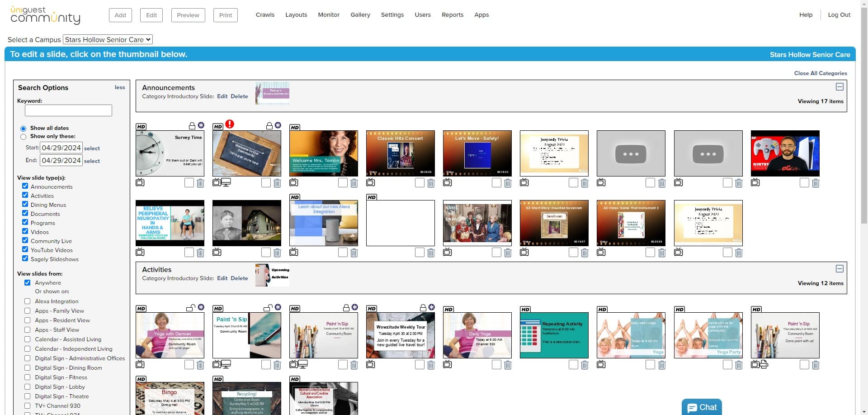
Task: Open the Welcome Mrs. Tomlin slide thumbnail
Action: pyautogui.click(x=324, y=153)
